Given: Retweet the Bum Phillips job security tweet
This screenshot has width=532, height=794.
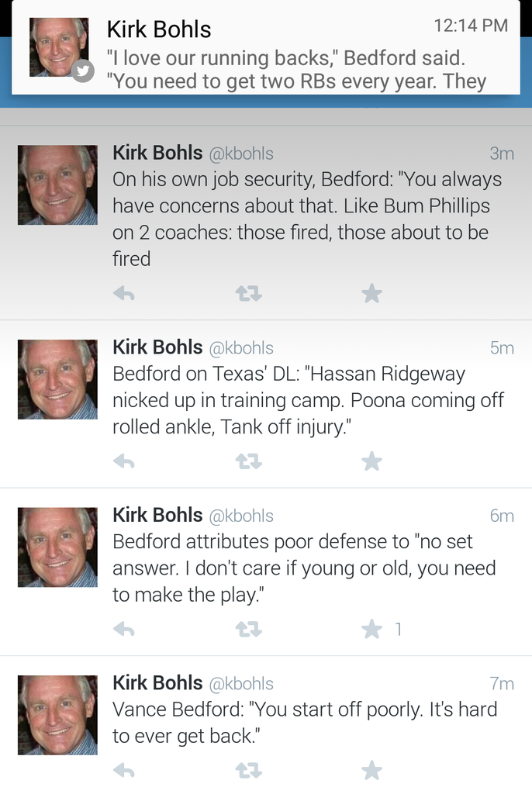Looking at the screenshot, I should click(x=248, y=293).
